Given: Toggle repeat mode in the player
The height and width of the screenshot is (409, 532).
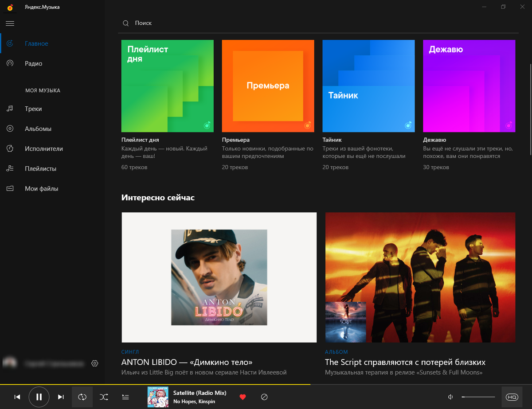Looking at the screenshot, I should point(82,397).
